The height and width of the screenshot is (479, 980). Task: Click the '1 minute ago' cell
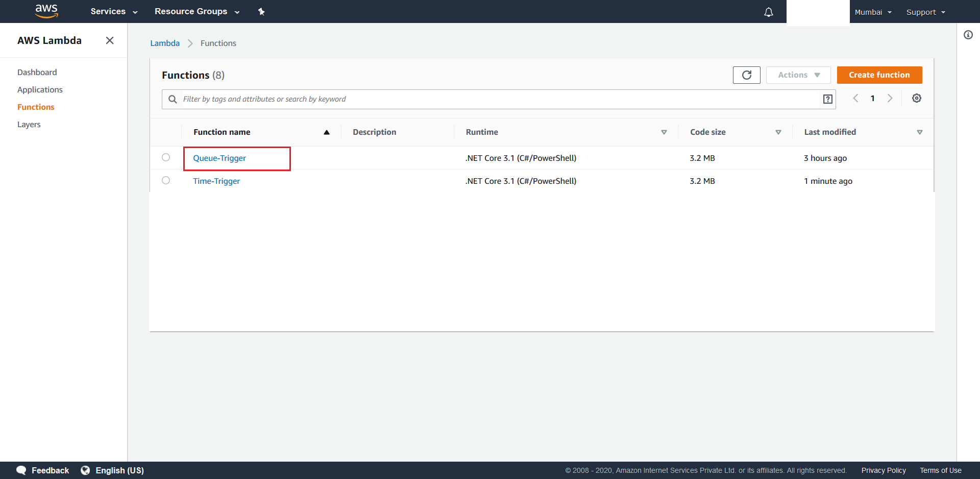[x=828, y=181]
